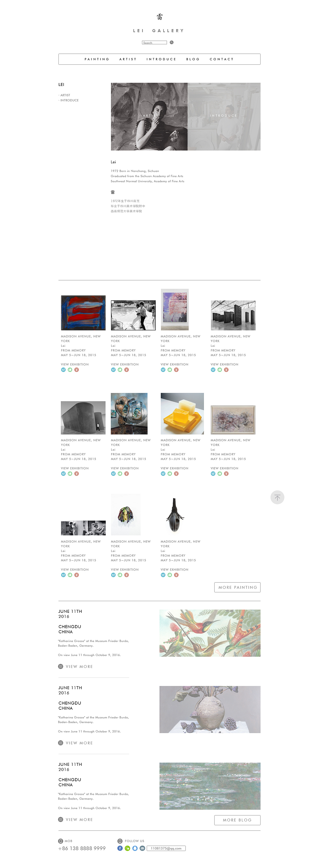Click cart icon under red blue painting
Viewport: 319px width, 868px height.
tap(63, 370)
